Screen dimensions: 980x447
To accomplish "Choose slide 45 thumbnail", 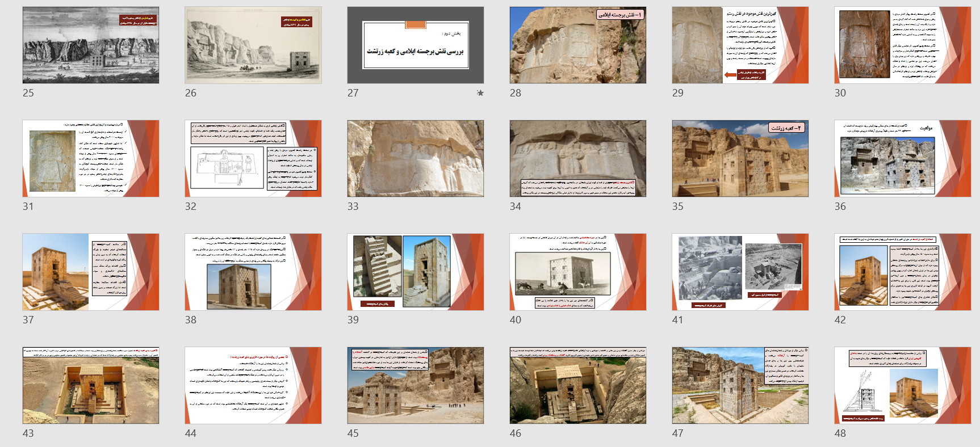I will [x=416, y=386].
